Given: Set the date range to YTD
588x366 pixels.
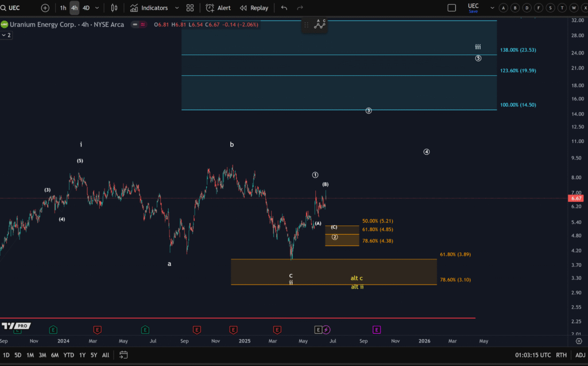Looking at the screenshot, I should (69, 355).
